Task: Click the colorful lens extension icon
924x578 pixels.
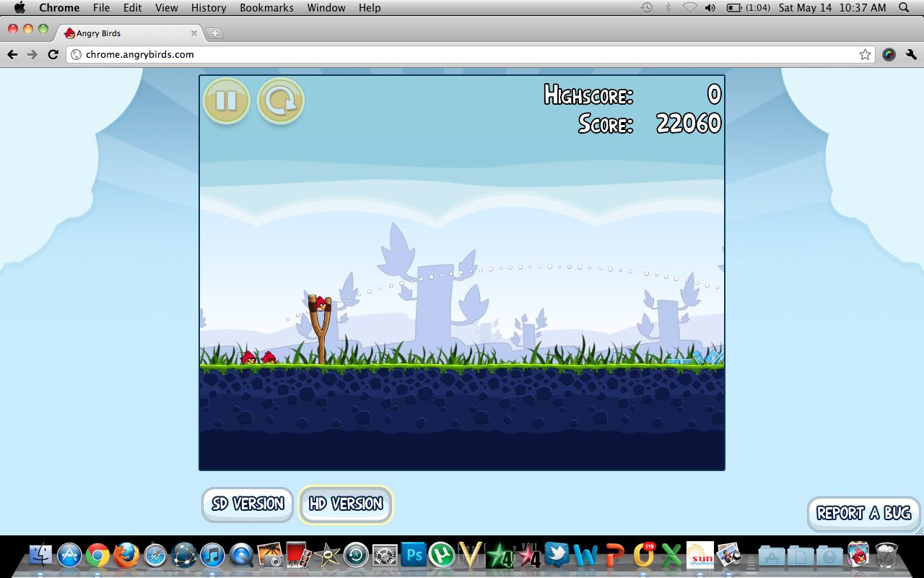Action: pos(889,54)
